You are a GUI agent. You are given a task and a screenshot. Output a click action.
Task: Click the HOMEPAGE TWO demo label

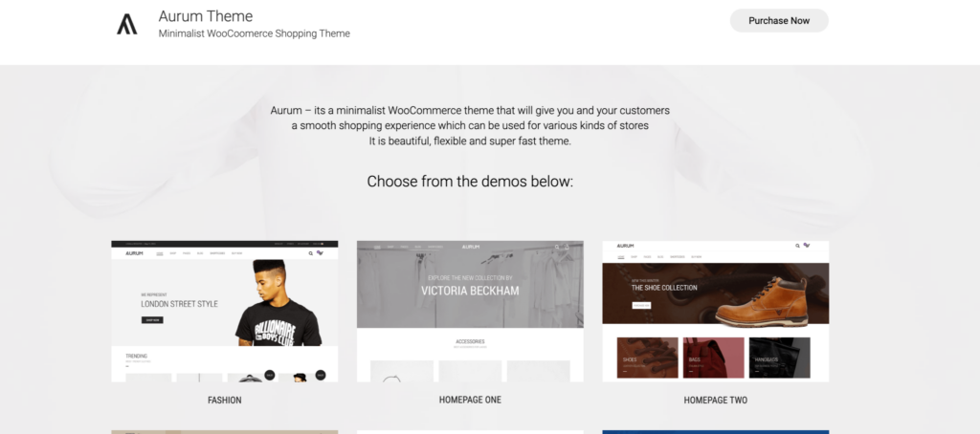[x=716, y=401]
